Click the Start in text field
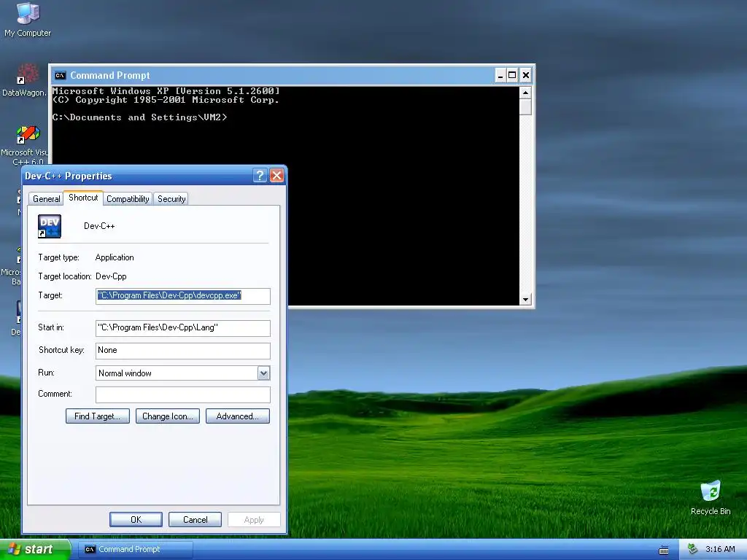Image resolution: width=747 pixels, height=560 pixels. pyautogui.click(x=183, y=327)
